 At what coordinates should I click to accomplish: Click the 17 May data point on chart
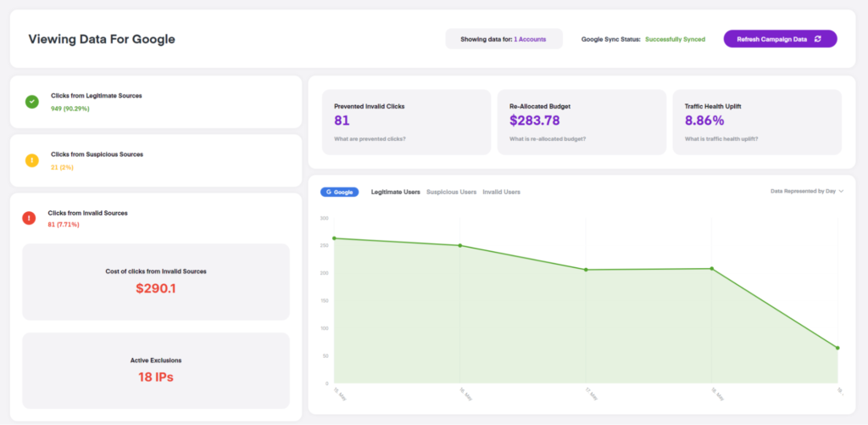[x=586, y=270]
